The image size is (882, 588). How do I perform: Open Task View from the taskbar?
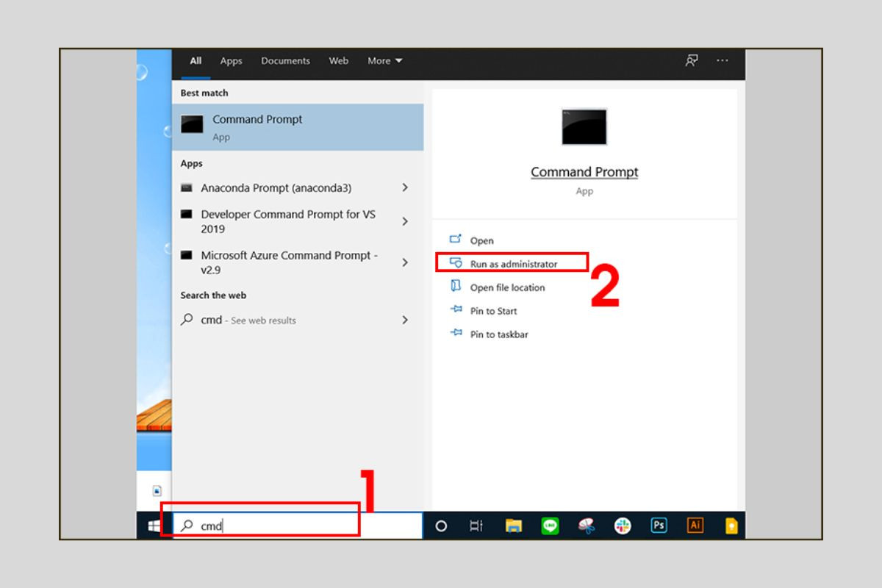coord(476,526)
